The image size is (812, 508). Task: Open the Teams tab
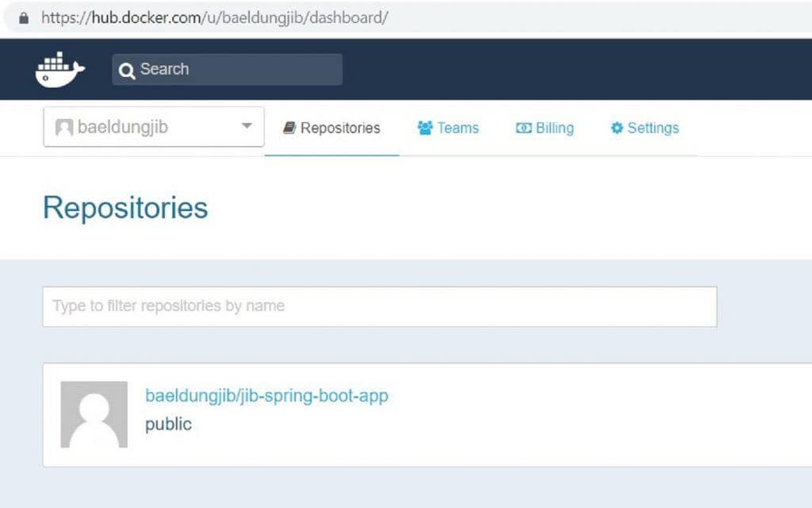[x=458, y=128]
